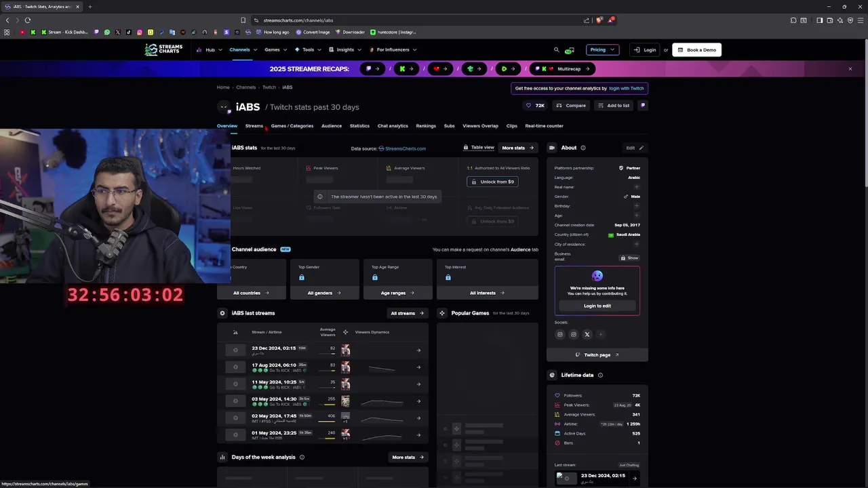The width and height of the screenshot is (868, 488).
Task: Click the add social plus icon
Action: (x=601, y=334)
